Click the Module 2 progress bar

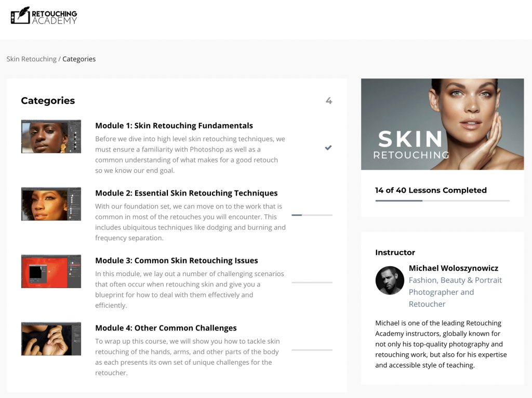coord(312,215)
